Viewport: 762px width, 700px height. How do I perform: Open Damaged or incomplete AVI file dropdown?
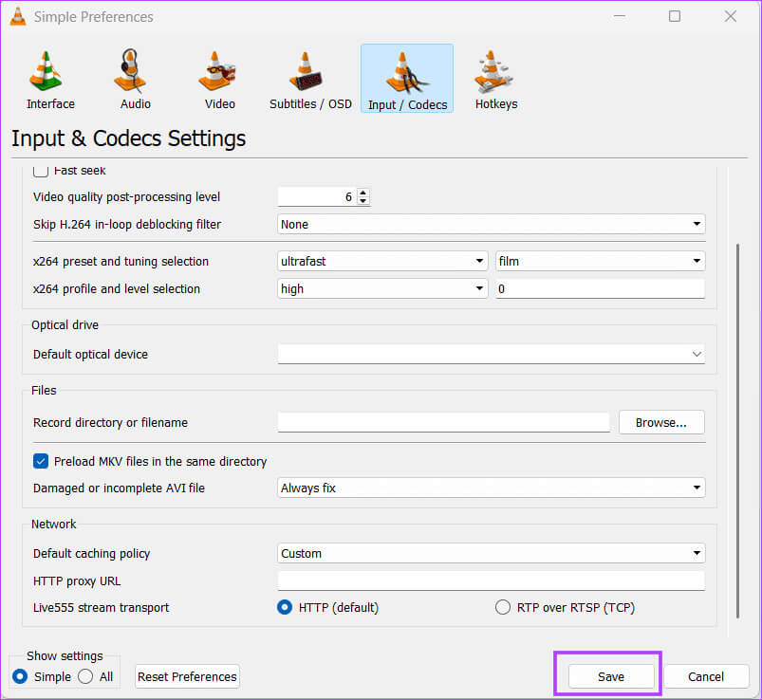(492, 488)
